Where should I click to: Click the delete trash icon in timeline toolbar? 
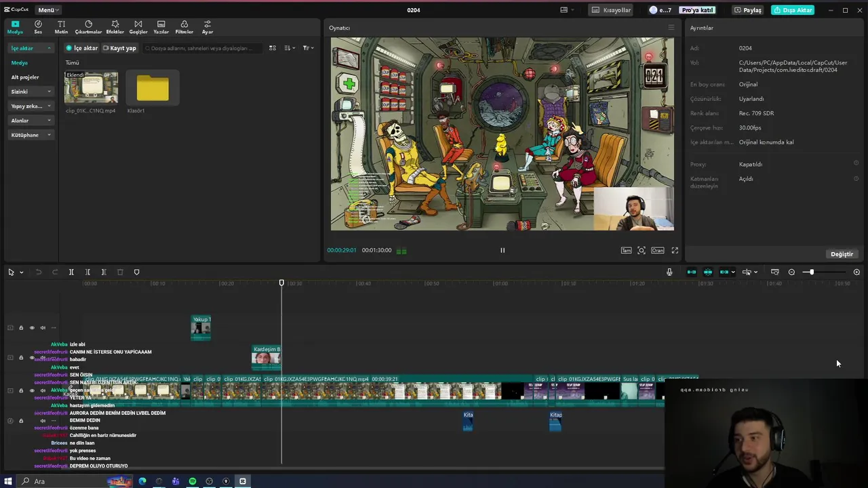pos(120,272)
